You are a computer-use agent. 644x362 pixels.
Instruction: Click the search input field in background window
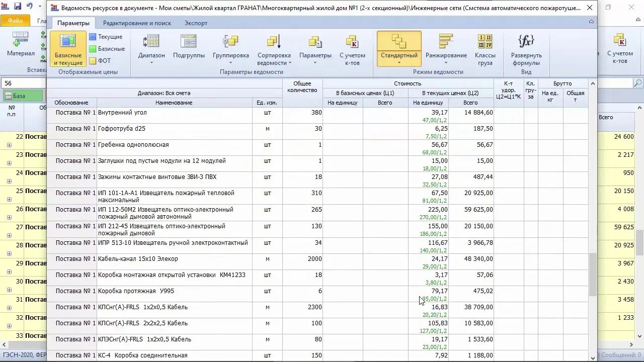point(615,83)
